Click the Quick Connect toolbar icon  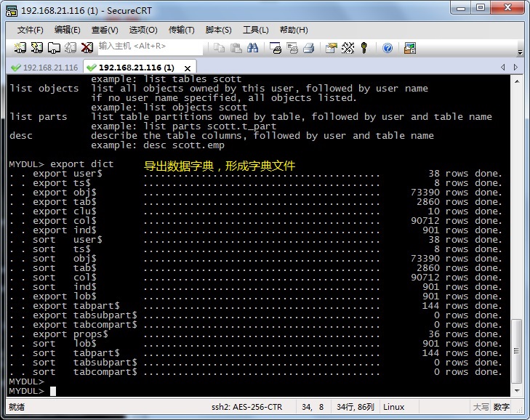point(36,48)
